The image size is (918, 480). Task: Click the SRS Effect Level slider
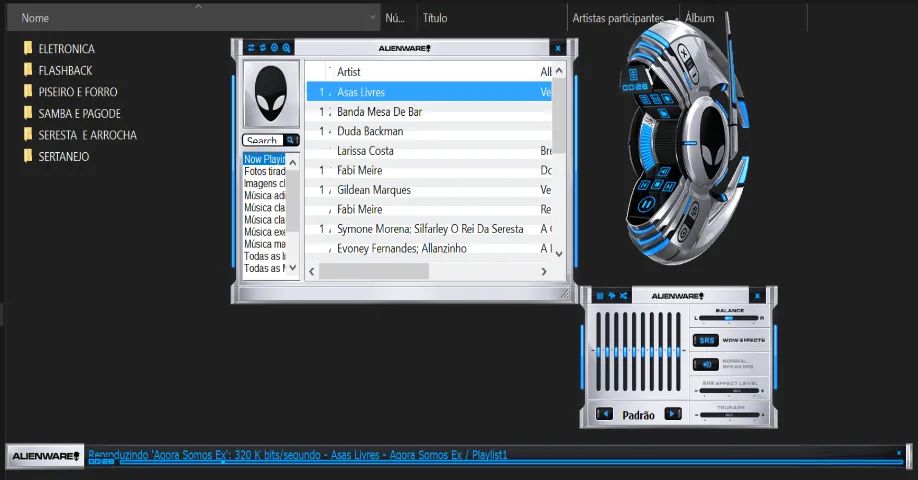click(729, 390)
